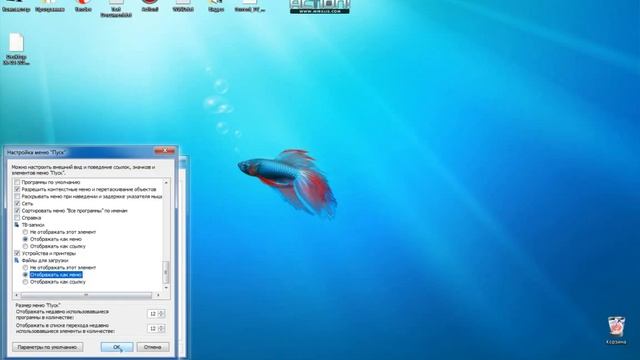
Task: Choose Не отображать этот элемент under Файлы для загрузки
Action: [25, 268]
